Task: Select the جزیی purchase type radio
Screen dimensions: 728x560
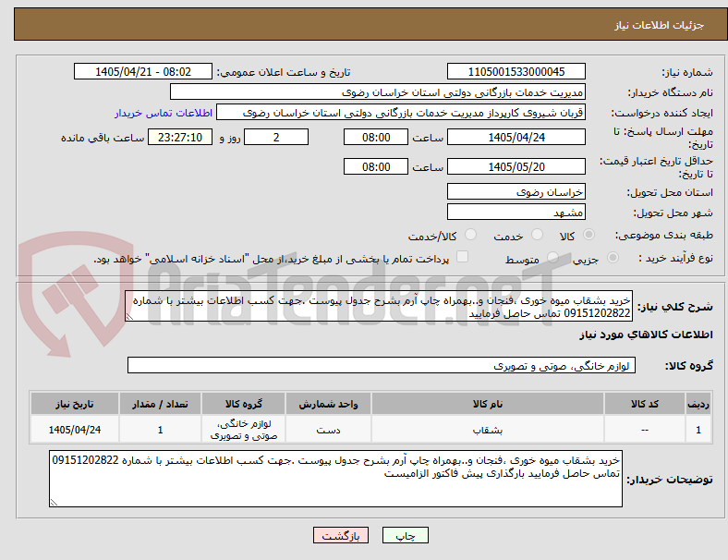Action: click(x=613, y=257)
